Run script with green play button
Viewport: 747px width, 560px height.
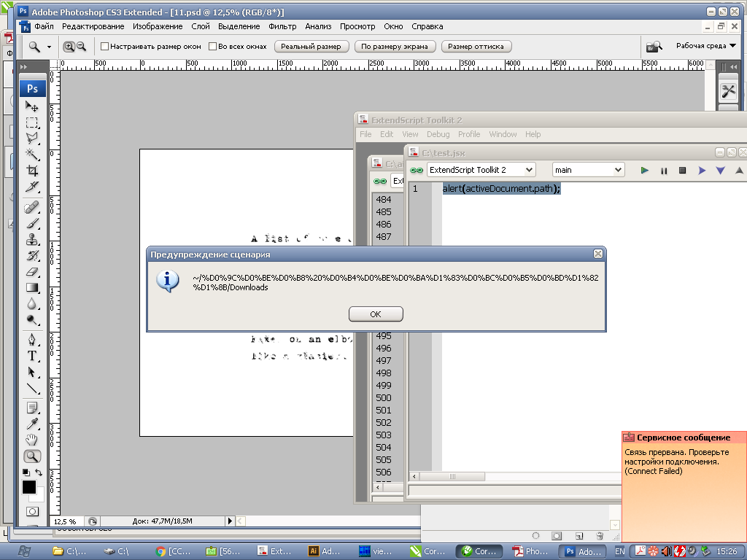click(645, 170)
